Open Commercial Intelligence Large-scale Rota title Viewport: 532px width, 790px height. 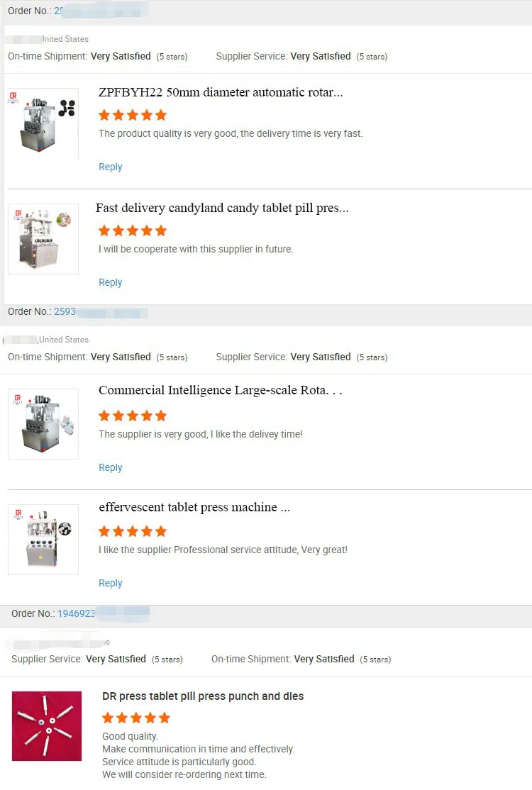tap(220, 391)
